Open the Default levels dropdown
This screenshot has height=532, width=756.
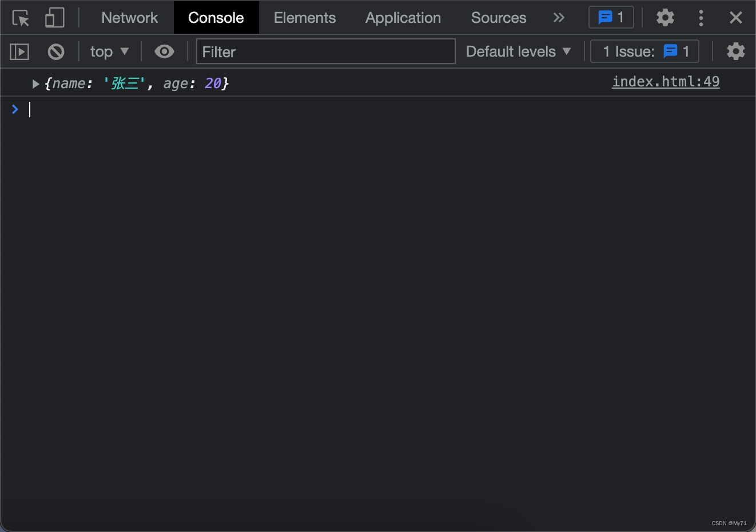[x=518, y=52]
